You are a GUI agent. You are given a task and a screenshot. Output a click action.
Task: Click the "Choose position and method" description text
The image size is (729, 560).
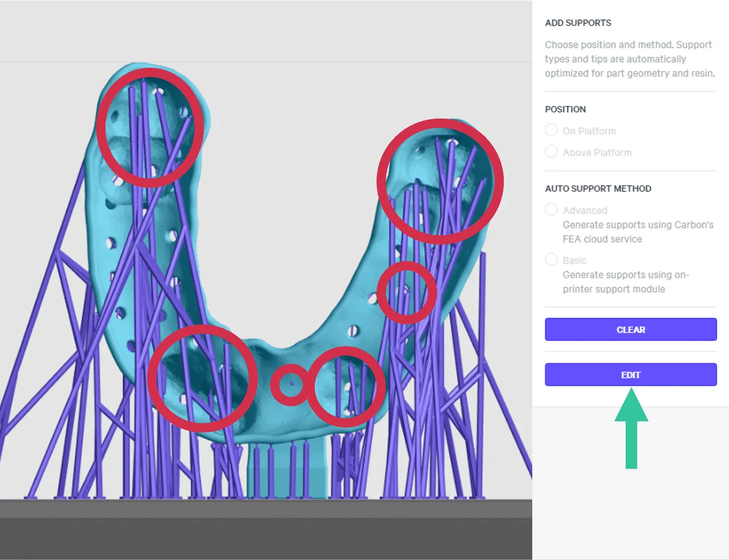click(x=630, y=59)
